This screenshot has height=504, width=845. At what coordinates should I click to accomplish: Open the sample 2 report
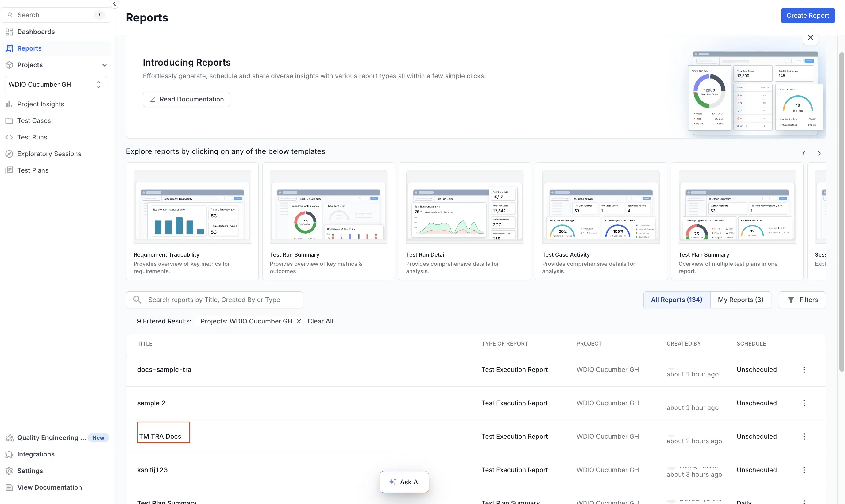[151, 403]
